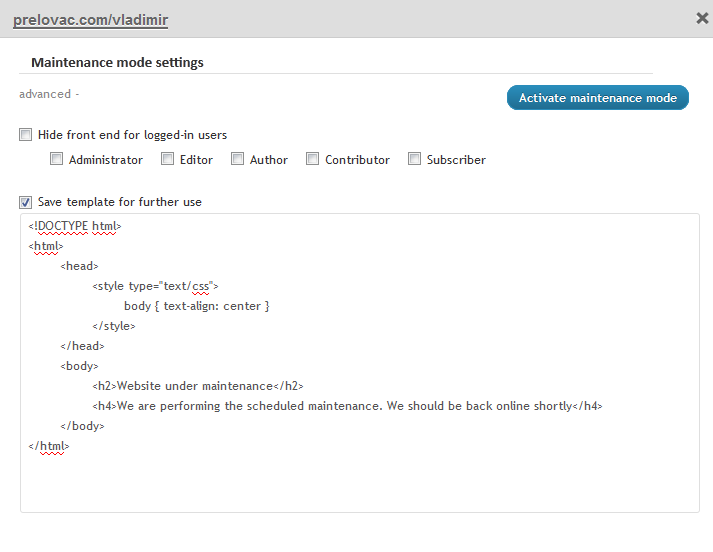Place cursor on the opening <head> tag
This screenshot has width=713, height=552.
click(x=79, y=266)
